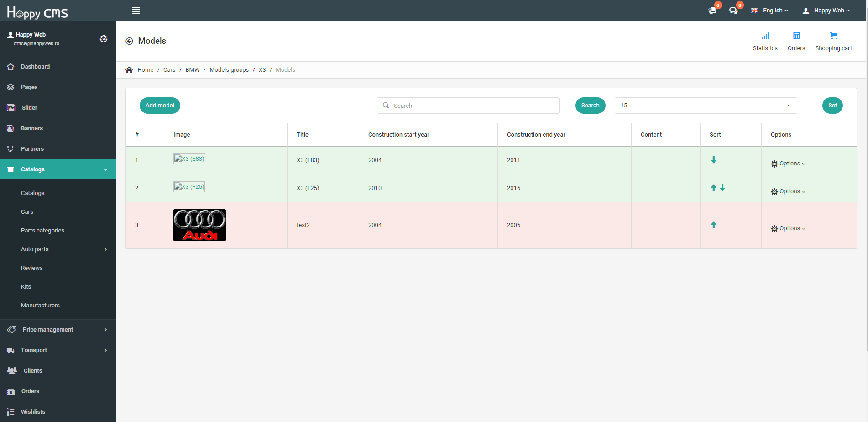
Task: Click the Transport truck icon
Action: point(10,350)
